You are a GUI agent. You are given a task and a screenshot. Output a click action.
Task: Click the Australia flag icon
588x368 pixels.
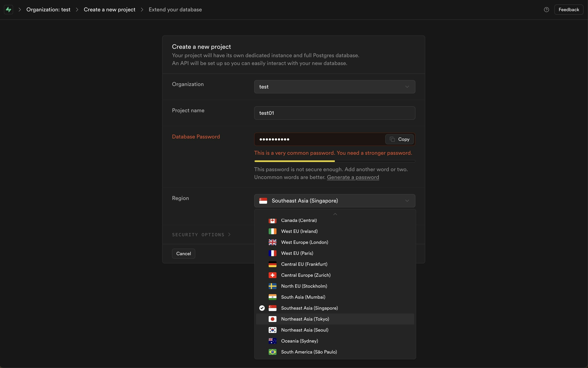point(272,341)
